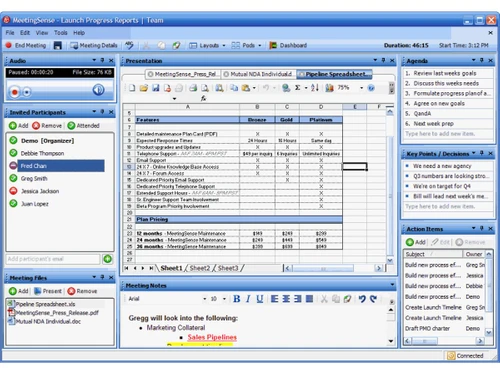Toggle underline in Meeting Notes
500x375 pixels.
coord(260,299)
